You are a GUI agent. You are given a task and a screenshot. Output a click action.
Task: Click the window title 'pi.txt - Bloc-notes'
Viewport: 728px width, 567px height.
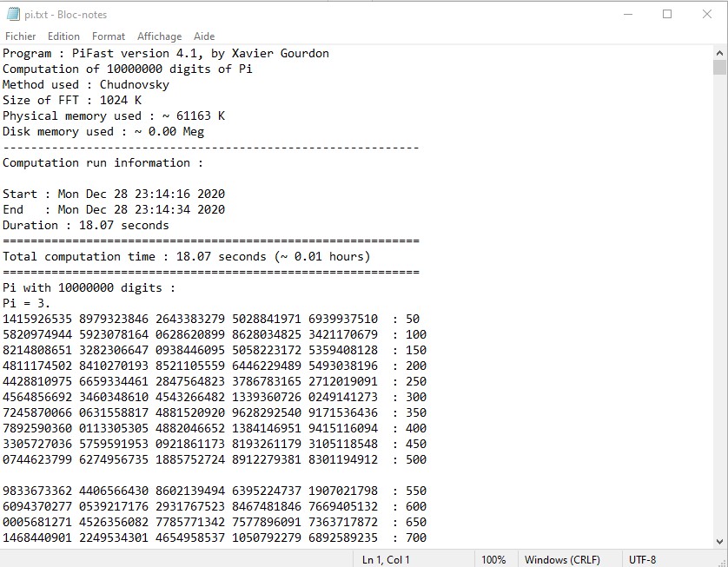coord(65,15)
